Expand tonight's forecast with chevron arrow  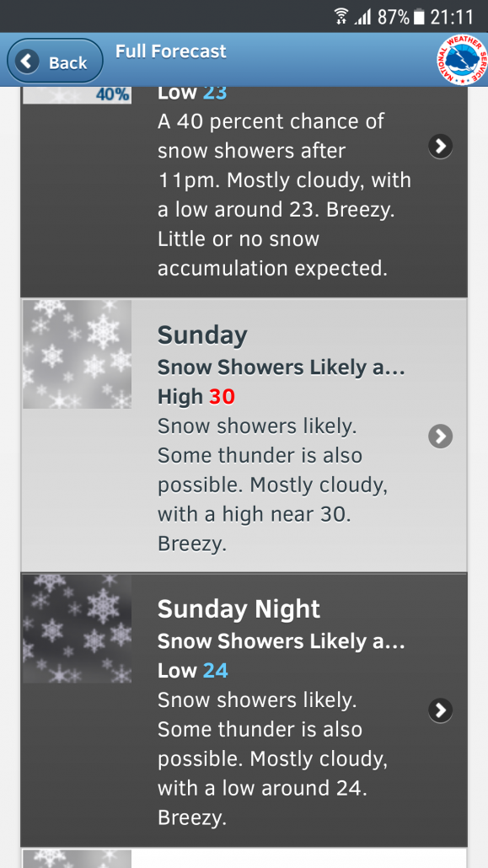pos(440,146)
